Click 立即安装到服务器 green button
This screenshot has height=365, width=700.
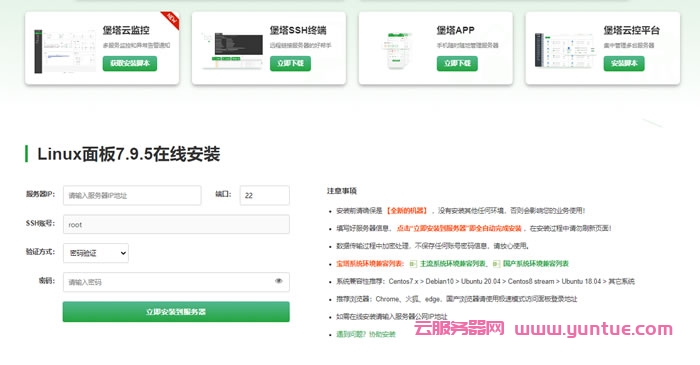click(x=176, y=311)
